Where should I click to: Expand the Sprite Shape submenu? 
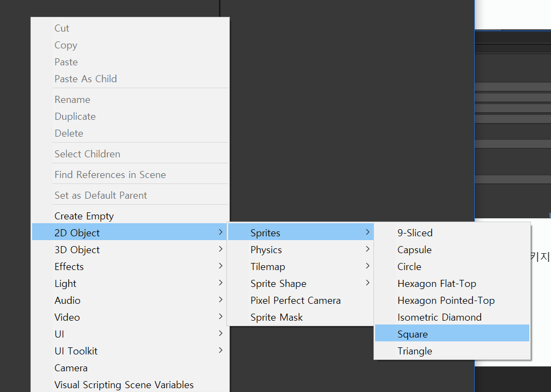(x=278, y=283)
